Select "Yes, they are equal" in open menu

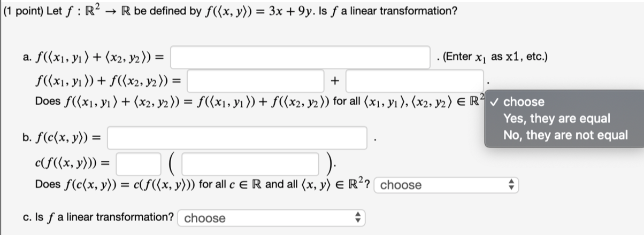[x=556, y=119]
